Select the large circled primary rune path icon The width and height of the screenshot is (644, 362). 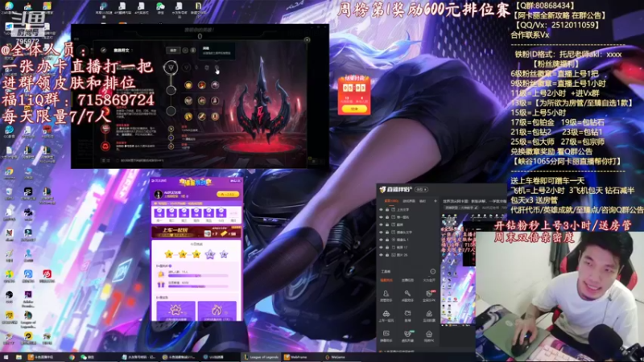[x=171, y=68]
